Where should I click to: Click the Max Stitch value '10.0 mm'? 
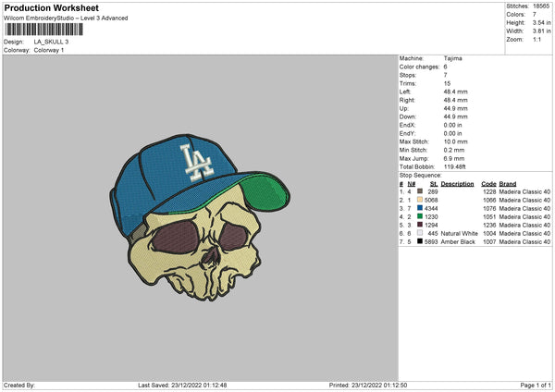pyautogui.click(x=455, y=141)
